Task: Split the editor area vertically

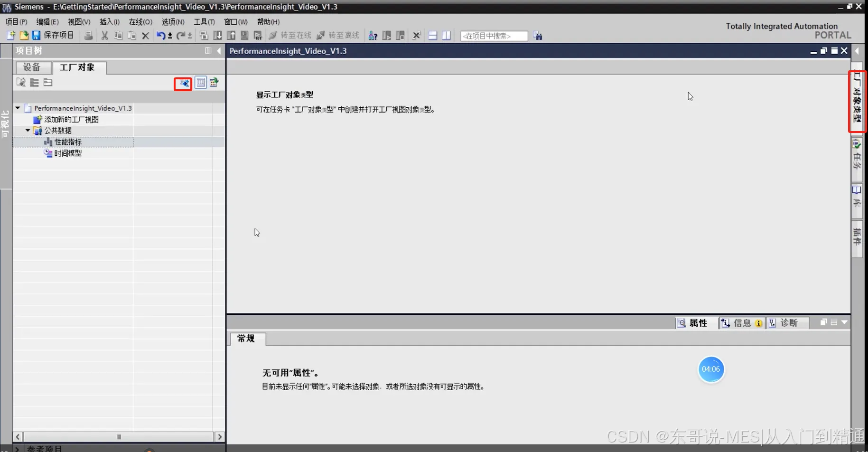Action: coord(446,36)
